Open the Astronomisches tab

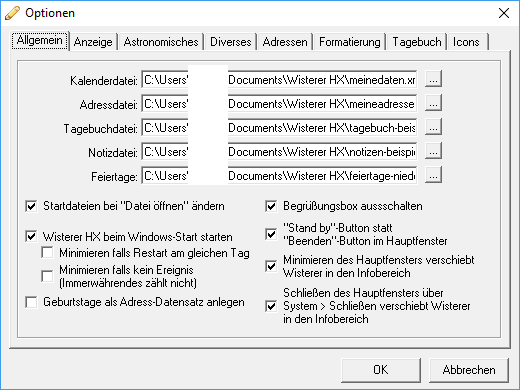(161, 42)
